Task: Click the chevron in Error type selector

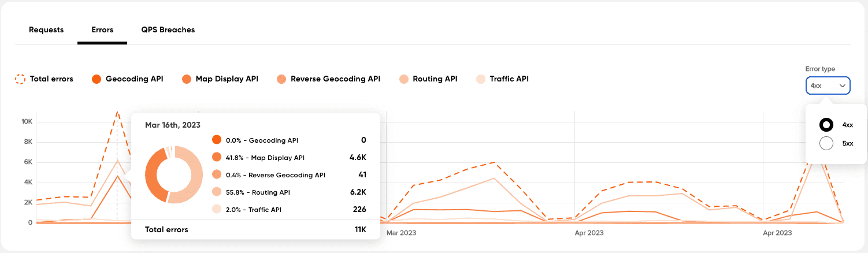Action: point(843,85)
